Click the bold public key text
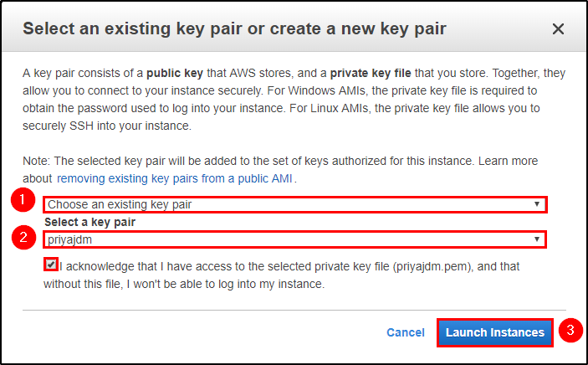Image resolution: width=588 pixels, height=365 pixels. point(174,73)
